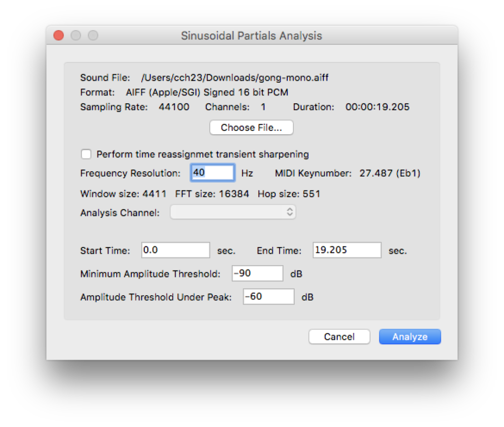
Task: Edit the Minimum Amplitude Threshold field
Action: pos(257,274)
